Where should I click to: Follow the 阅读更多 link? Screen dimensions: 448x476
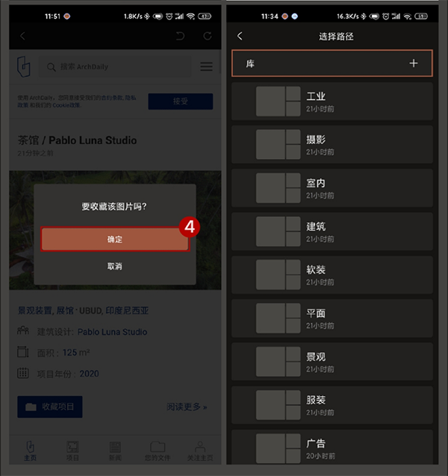point(187,407)
